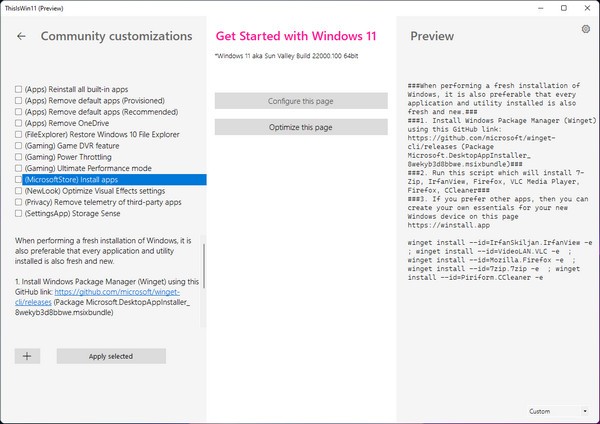
Task: Click the plus add button
Action: tap(27, 356)
